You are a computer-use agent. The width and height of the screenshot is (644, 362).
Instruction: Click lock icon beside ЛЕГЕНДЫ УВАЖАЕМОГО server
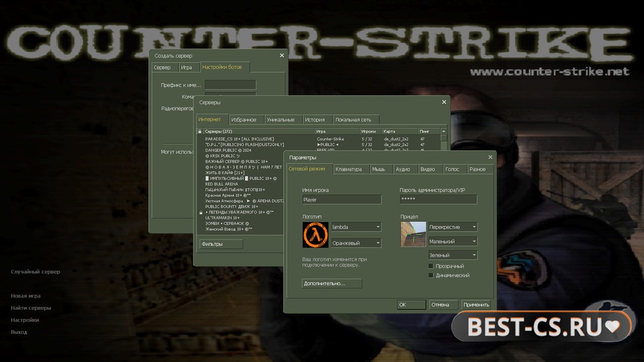click(201, 212)
